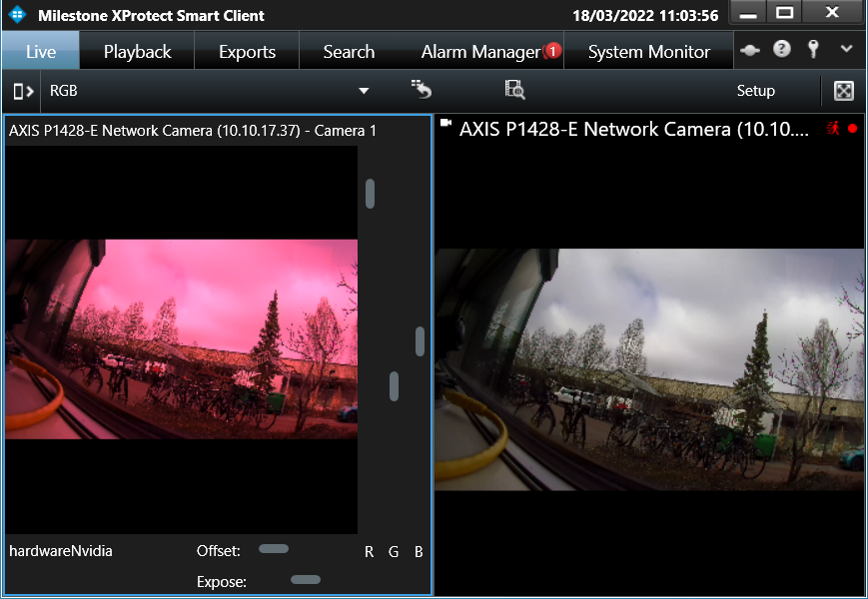Open the search recordings window icon
The width and height of the screenshot is (868, 599).
[514, 89]
